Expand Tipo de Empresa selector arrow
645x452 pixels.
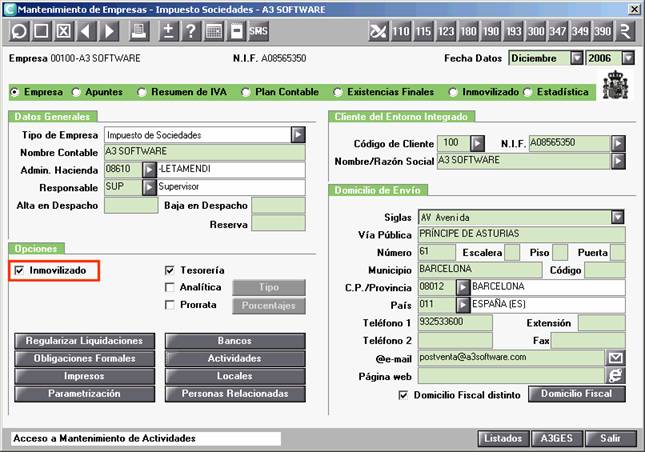pos(298,134)
